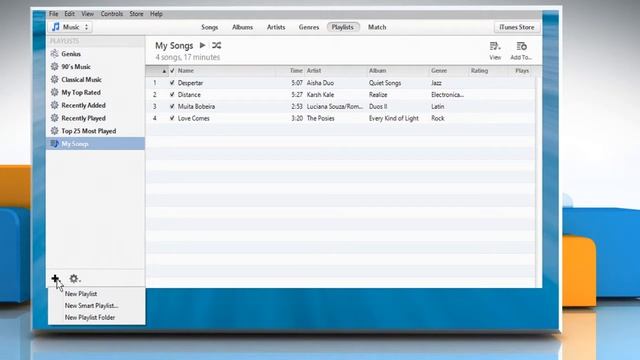This screenshot has height=360, width=640.
Task: Select the song Love Comes
Action: tap(193, 118)
